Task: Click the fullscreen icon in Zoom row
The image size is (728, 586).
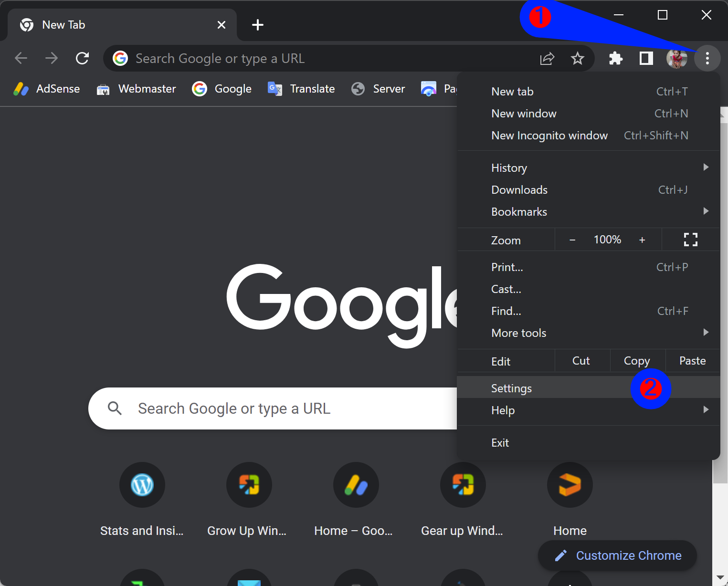Action: point(690,240)
